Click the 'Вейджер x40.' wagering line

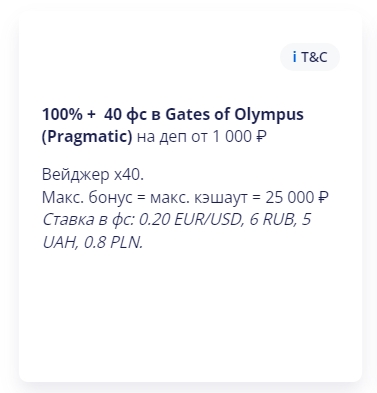[93, 175]
